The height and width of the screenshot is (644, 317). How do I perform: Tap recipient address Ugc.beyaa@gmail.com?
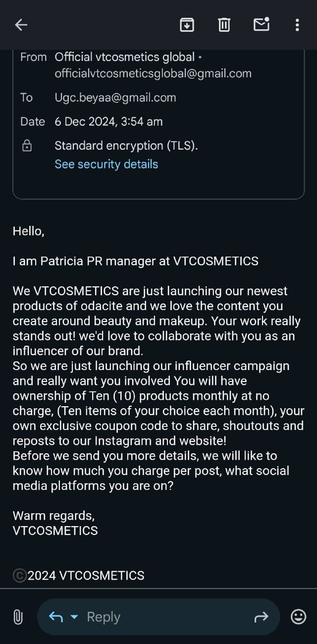115,98
